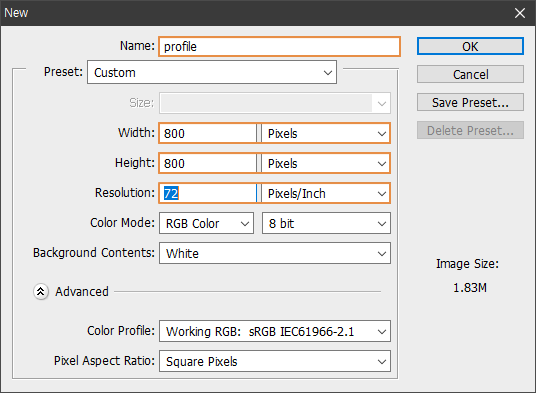
Task: Collapse the Advanced section arrow icon
Action: tap(41, 292)
